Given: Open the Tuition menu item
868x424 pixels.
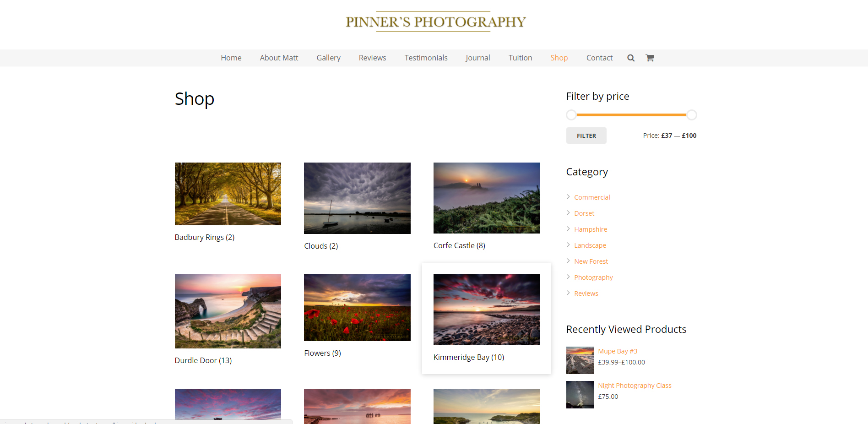Looking at the screenshot, I should [520, 58].
